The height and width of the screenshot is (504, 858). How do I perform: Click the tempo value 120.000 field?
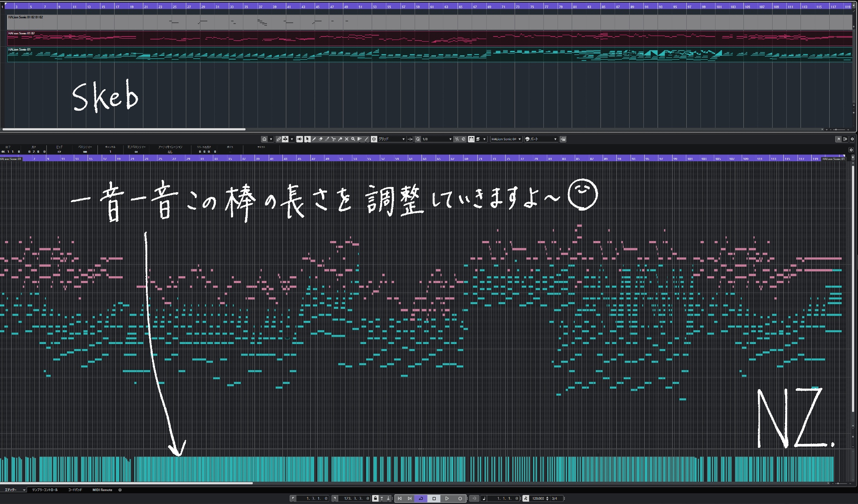point(538,498)
